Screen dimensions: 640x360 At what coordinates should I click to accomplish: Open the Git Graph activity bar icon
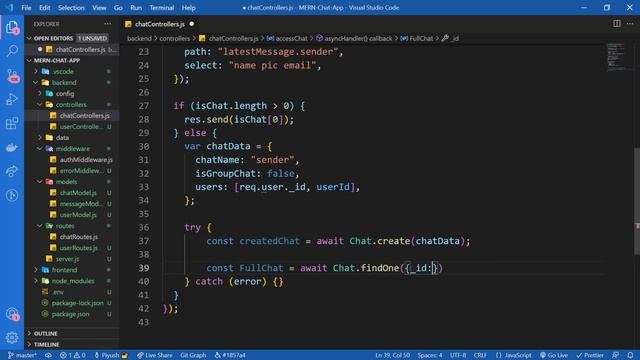[x=12, y=195]
